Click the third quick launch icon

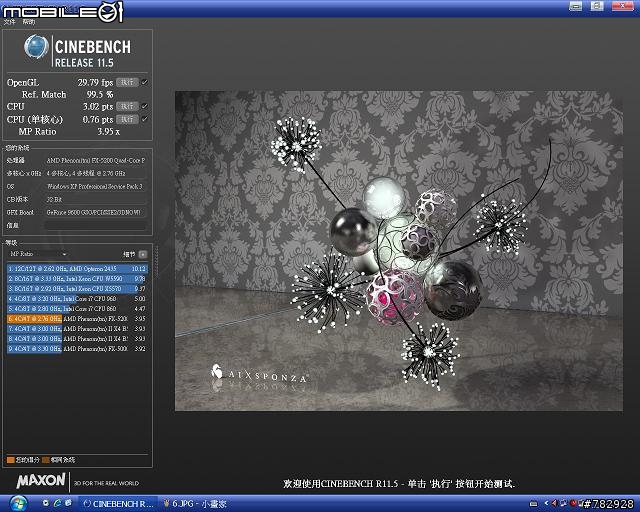point(68,503)
